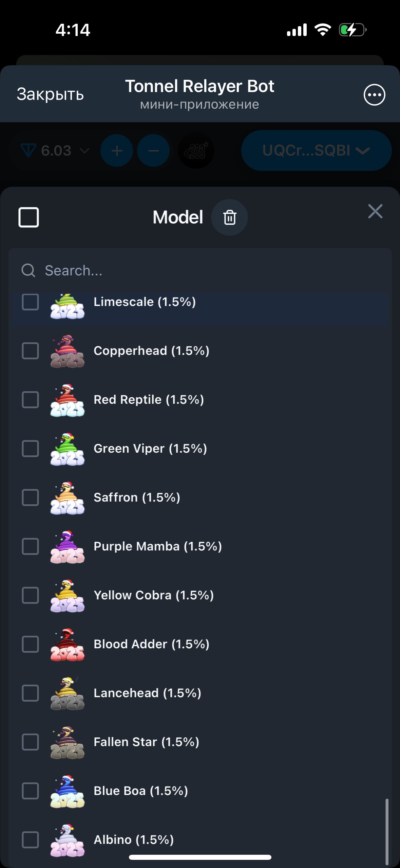Click Закрыть to close mini app

(50, 94)
